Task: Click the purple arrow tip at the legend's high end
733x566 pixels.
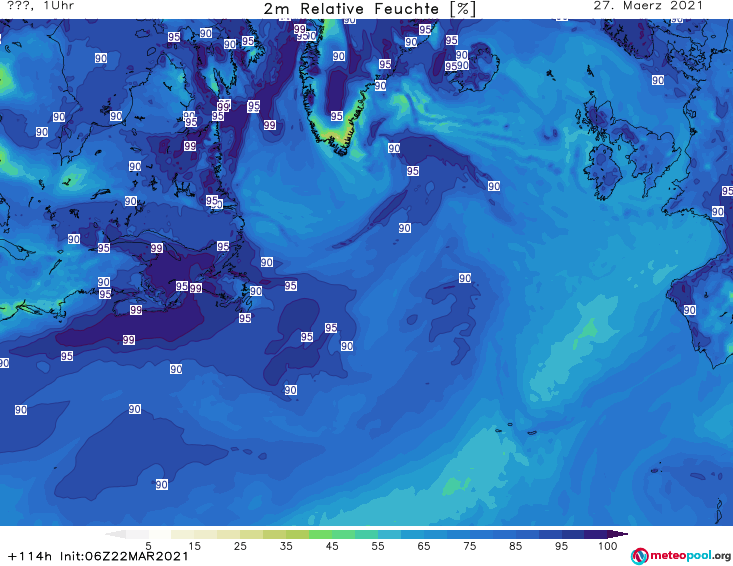Action: [x=618, y=534]
